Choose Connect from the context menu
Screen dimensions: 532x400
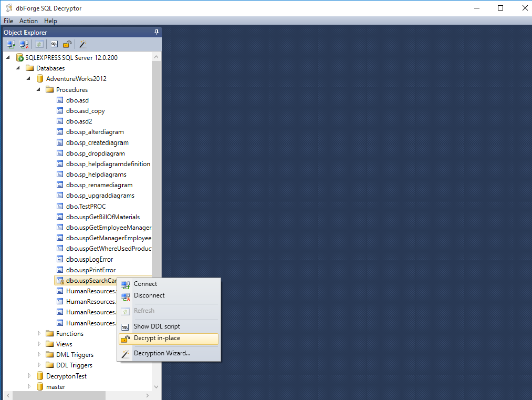click(x=169, y=284)
